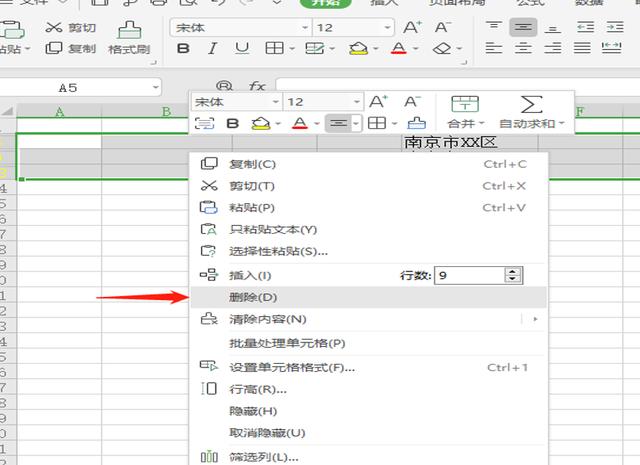Click ribbon increase indent icon
The height and width of the screenshot is (465, 640).
(x=615, y=27)
